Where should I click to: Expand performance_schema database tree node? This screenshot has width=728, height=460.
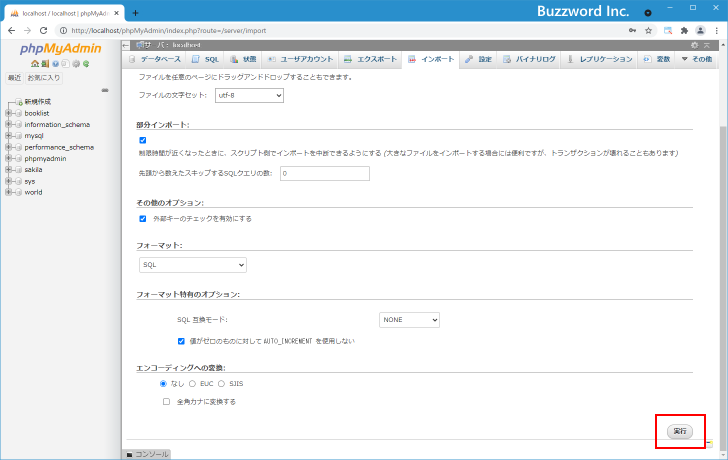pos(8,147)
